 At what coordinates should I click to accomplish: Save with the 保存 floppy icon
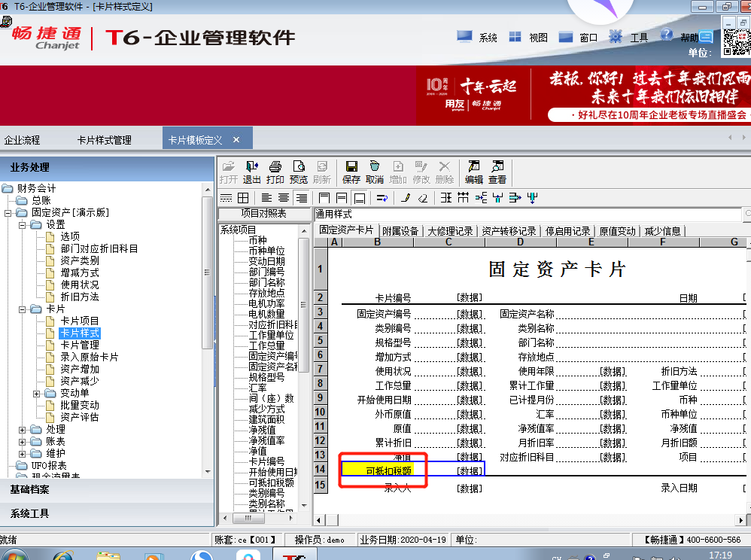tap(351, 172)
